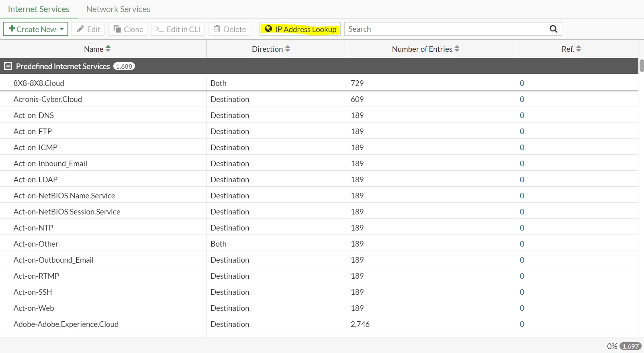Switch to the Network Services tab
The height and width of the screenshot is (353, 644).
(118, 9)
